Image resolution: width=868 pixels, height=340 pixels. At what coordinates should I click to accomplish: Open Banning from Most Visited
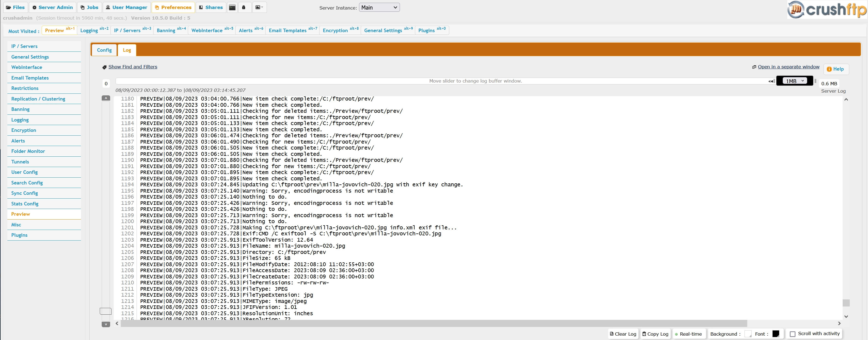coord(171,30)
